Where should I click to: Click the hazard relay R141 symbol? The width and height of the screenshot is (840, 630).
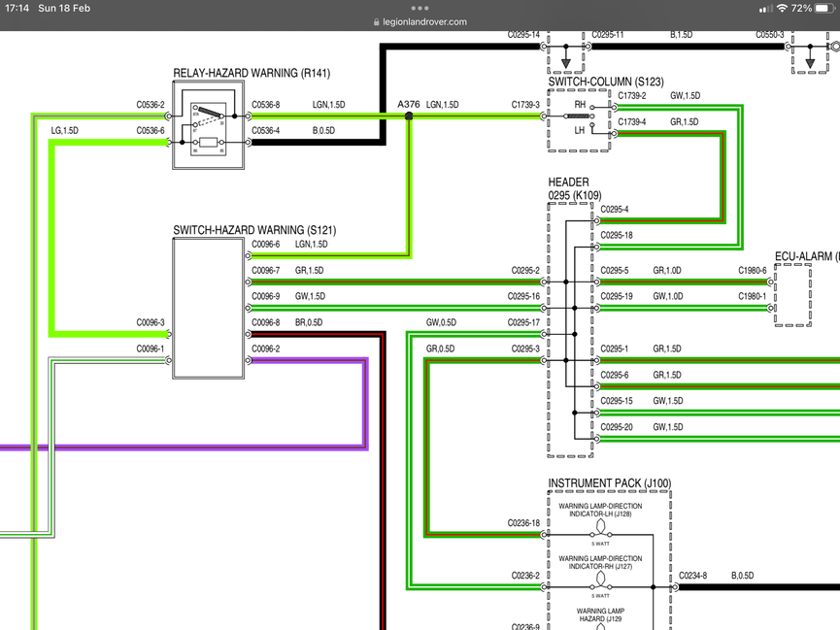pyautogui.click(x=209, y=125)
